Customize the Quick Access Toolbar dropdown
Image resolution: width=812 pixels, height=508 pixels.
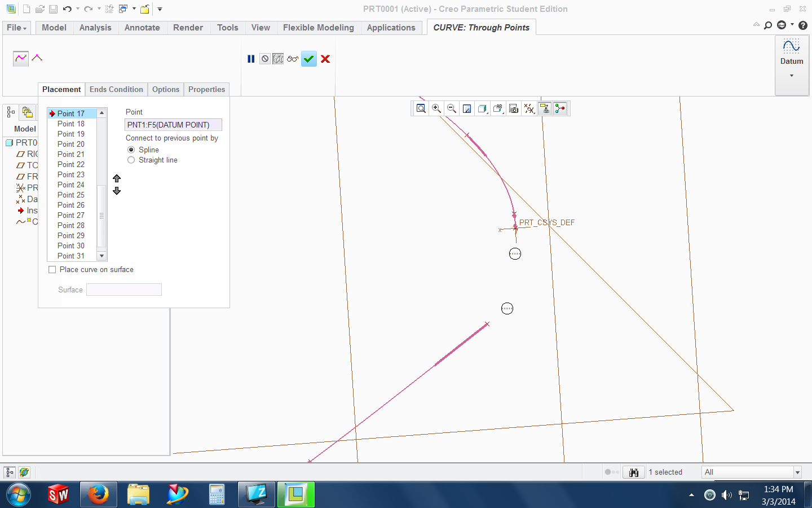click(x=160, y=9)
